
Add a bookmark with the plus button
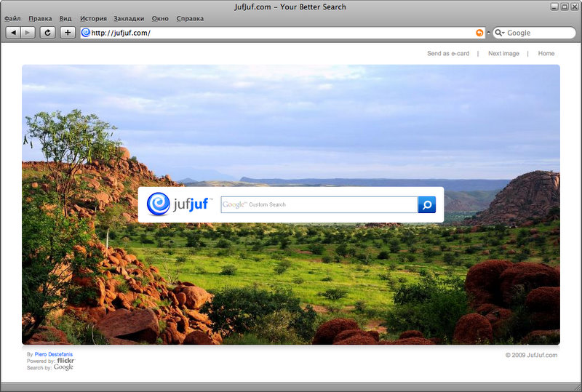pos(68,33)
